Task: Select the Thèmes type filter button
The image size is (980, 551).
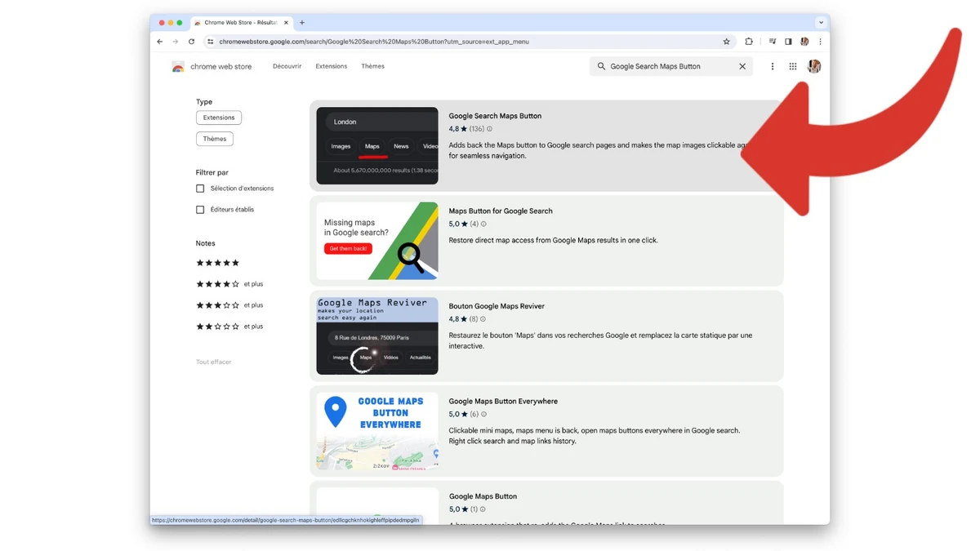Action: point(215,139)
